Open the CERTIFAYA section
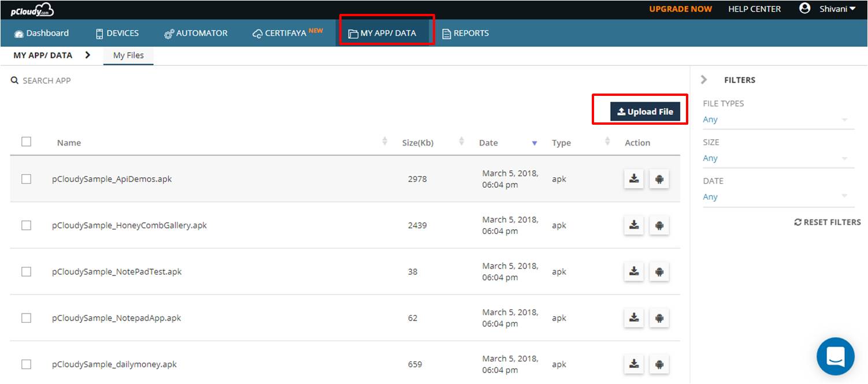 point(288,33)
